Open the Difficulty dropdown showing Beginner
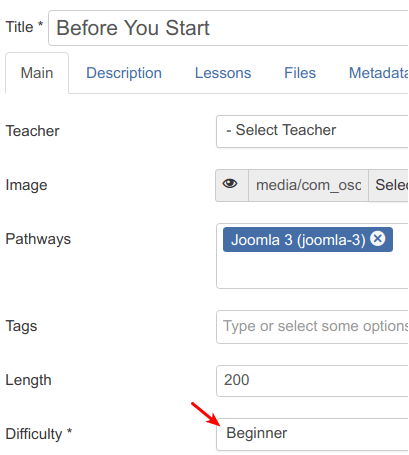This screenshot has height=455, width=409. point(313,434)
